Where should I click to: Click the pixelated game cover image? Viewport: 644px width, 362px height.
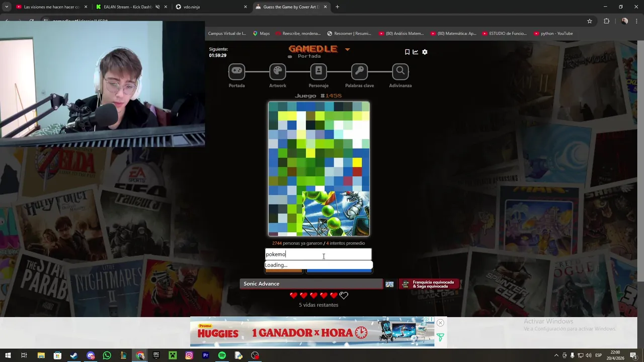pyautogui.click(x=319, y=169)
